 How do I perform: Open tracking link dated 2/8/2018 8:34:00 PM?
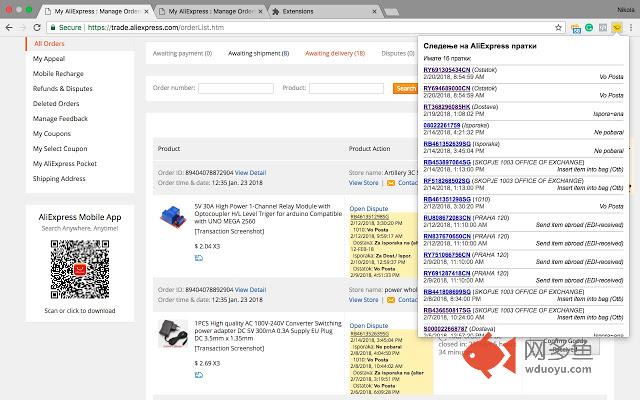tap(447, 292)
